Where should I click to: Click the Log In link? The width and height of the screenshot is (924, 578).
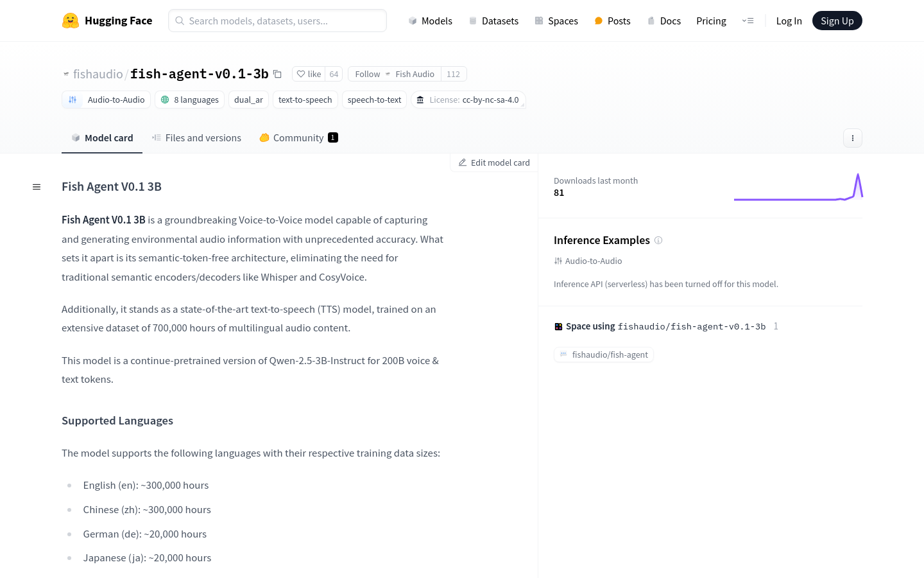pos(789,21)
